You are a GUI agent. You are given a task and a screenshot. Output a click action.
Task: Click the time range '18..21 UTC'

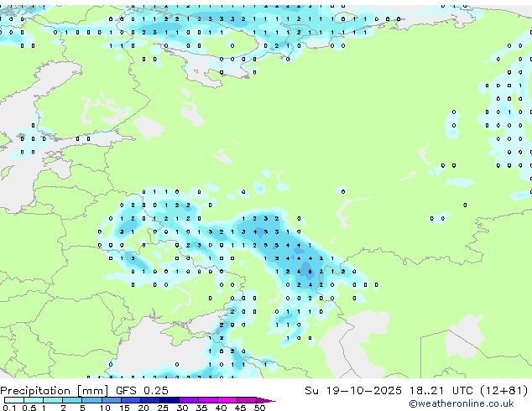441,390
